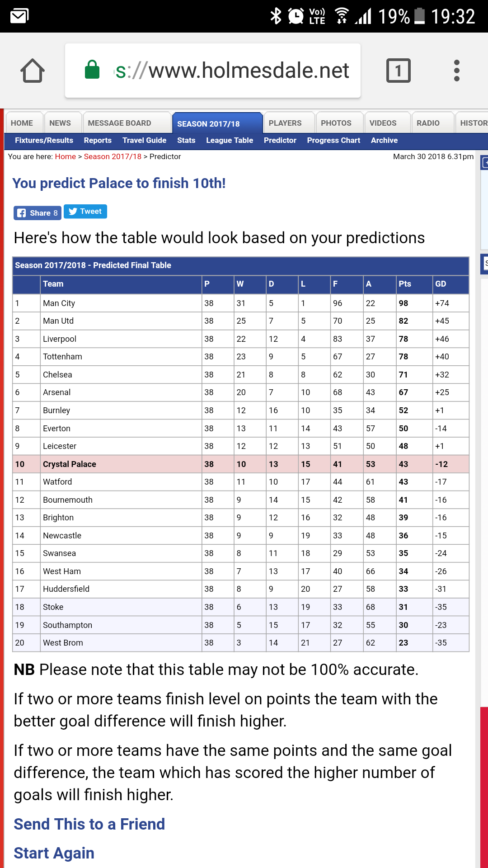Go to the VIDEOS tab

(x=383, y=123)
